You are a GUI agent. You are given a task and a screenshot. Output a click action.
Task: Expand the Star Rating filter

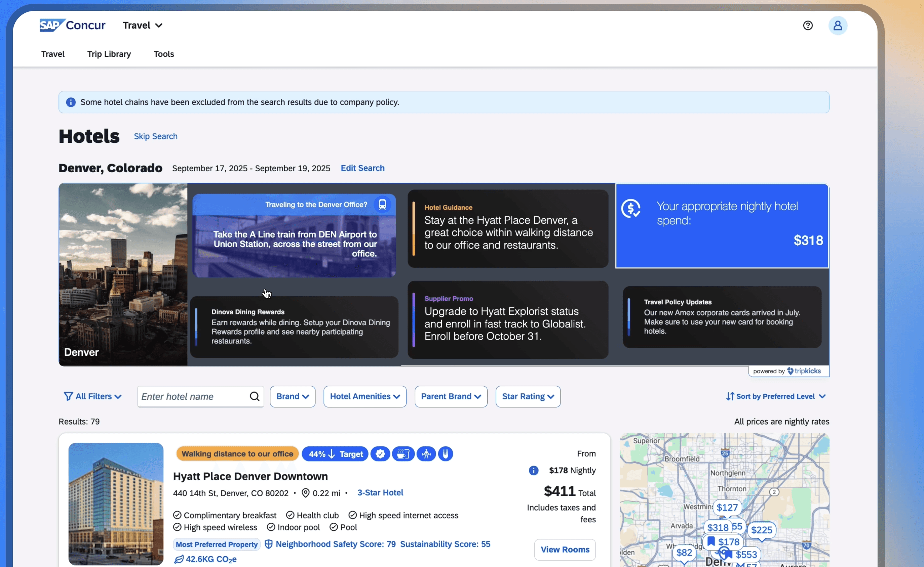528,396
